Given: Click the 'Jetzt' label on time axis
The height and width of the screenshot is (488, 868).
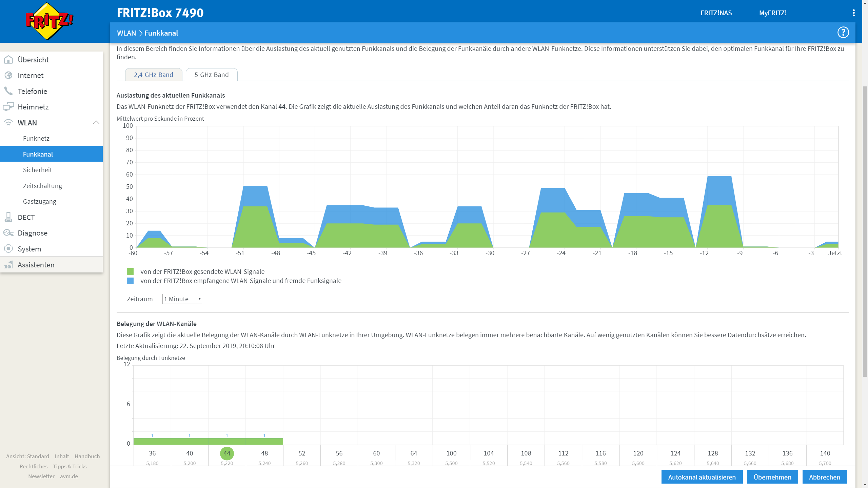Looking at the screenshot, I should pos(835,253).
